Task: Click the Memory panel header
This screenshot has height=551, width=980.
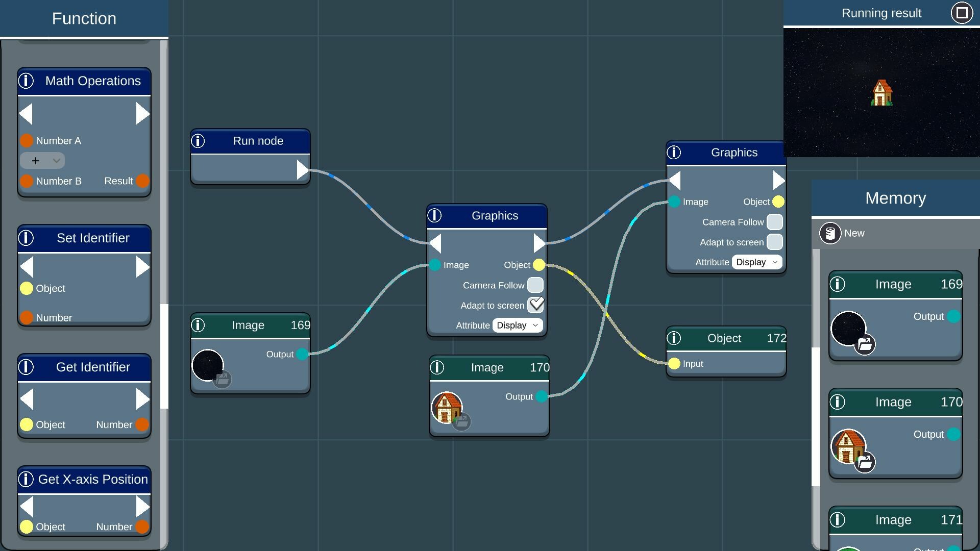Action: point(895,198)
